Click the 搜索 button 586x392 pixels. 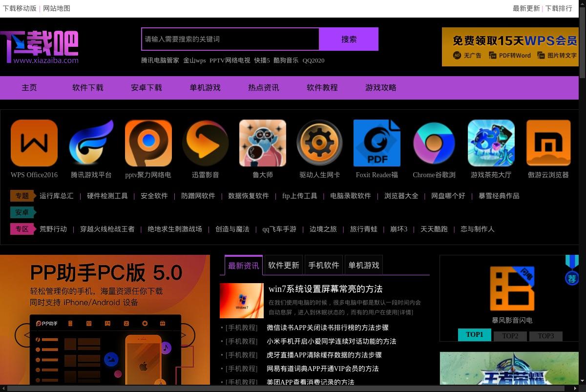click(x=349, y=39)
